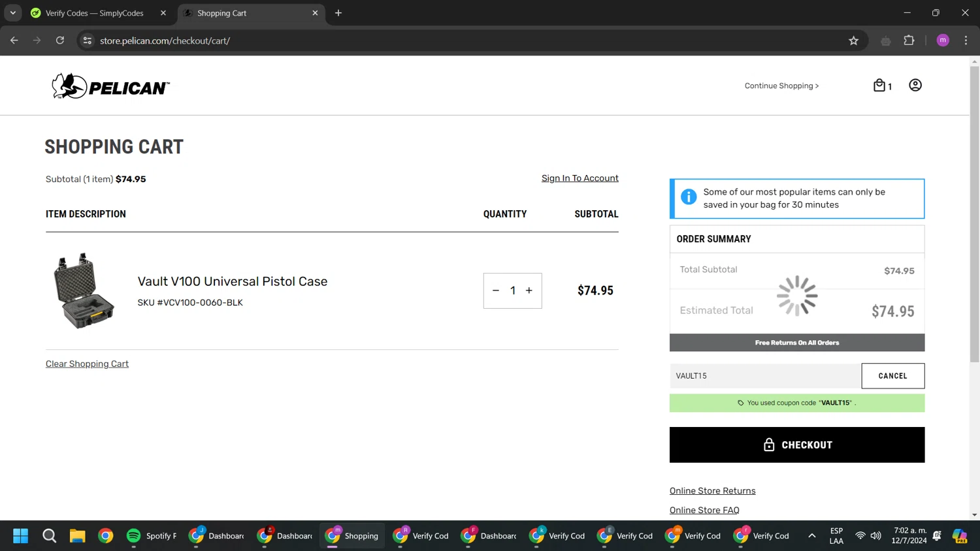Launch the unlabeled Chrome taskbar icon
Viewport: 980px width, 551px height.
[x=105, y=536]
